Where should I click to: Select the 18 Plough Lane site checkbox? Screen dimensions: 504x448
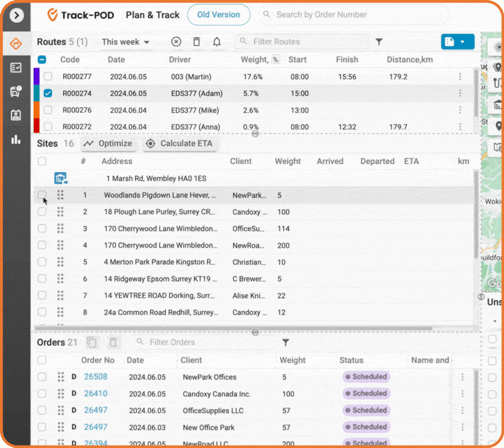click(42, 211)
